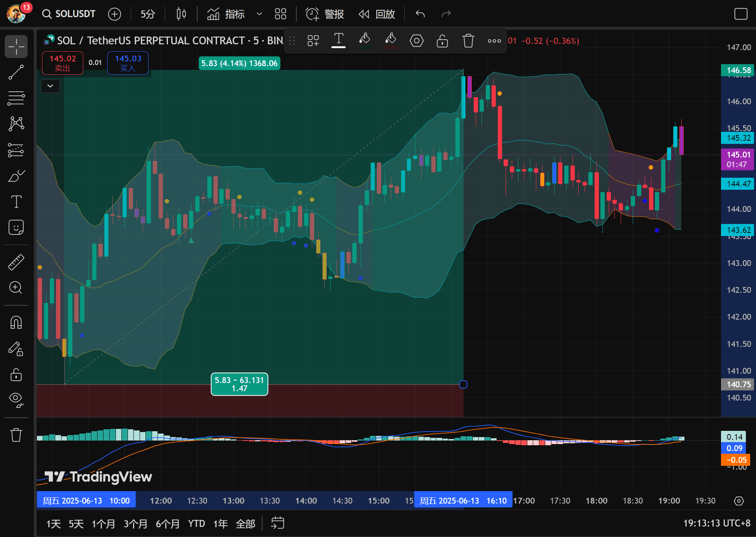Image resolution: width=756 pixels, height=537 pixels.
Task: Click the 16:10 time label on time axis
Action: [463, 500]
